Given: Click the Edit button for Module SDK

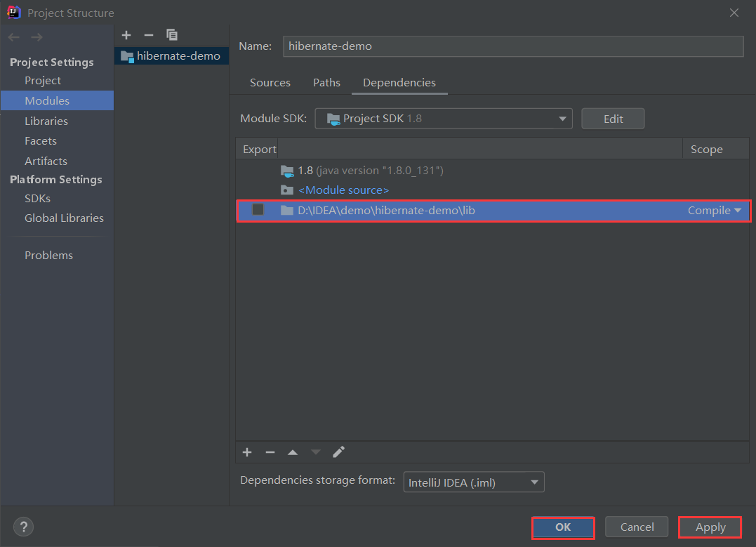Looking at the screenshot, I should pyautogui.click(x=613, y=119).
